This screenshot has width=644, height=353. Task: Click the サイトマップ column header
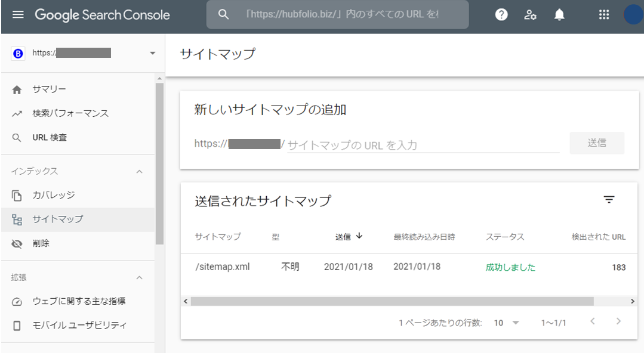coord(218,237)
